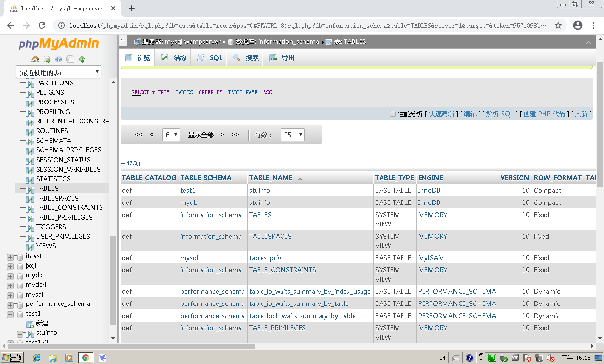Image resolution: width=604 pixels, height=364 pixels.
Task: Open the page number dropdown showing 6
Action: tap(171, 135)
